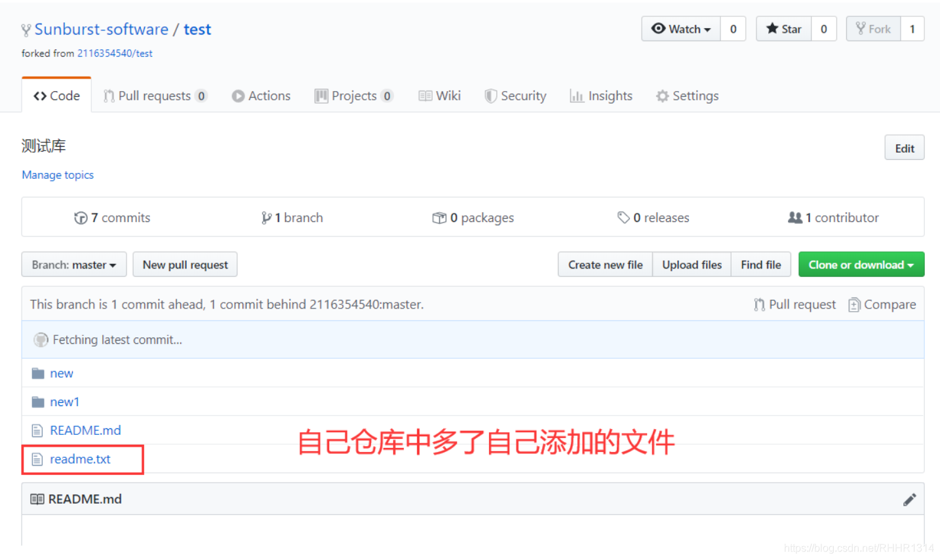Click the pencil icon to edit README.md

[909, 500]
